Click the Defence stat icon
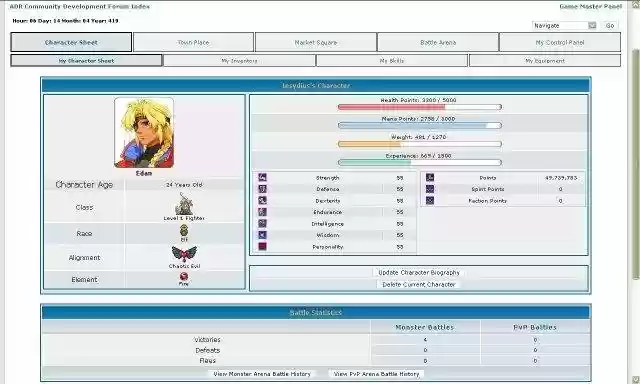The image size is (640, 384). click(262, 189)
